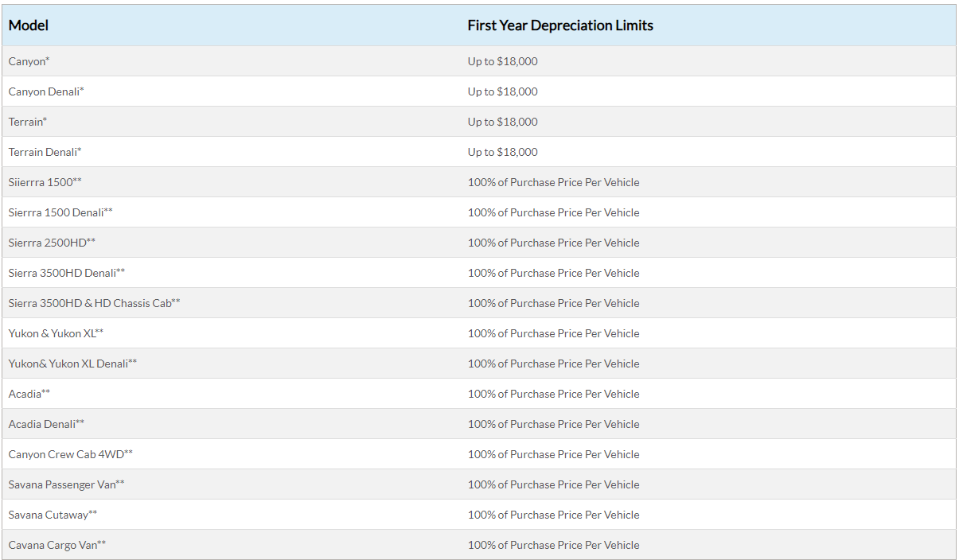Click the Savana Cutaway model name

[x=53, y=515]
